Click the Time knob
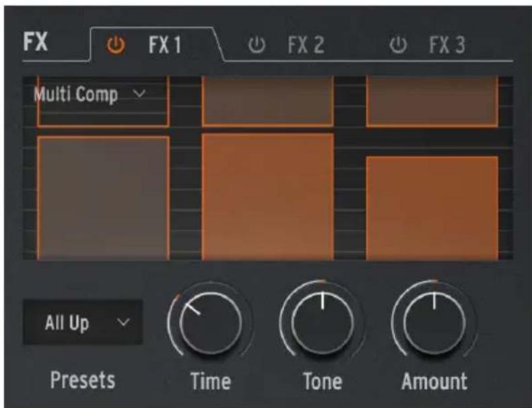 point(210,322)
